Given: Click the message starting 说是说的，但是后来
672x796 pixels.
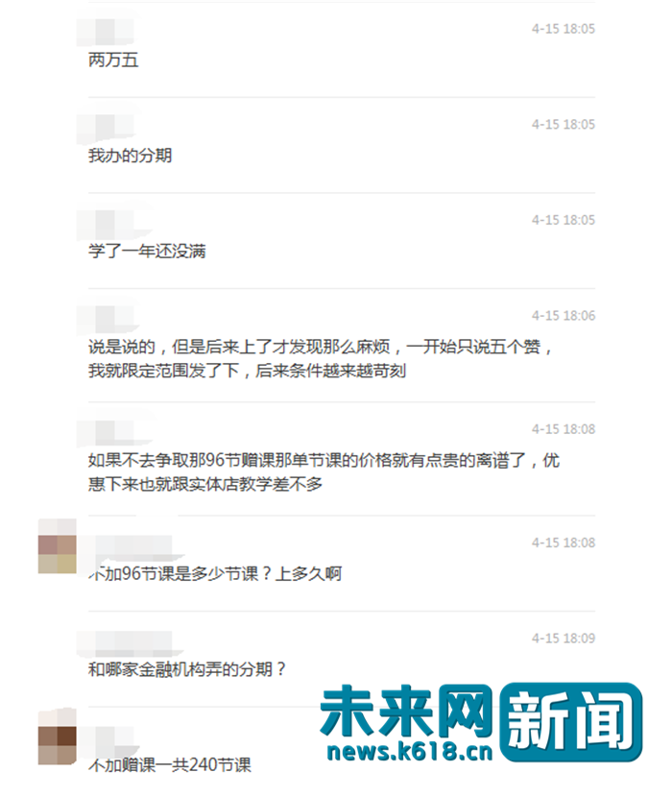Looking at the screenshot, I should [321, 358].
